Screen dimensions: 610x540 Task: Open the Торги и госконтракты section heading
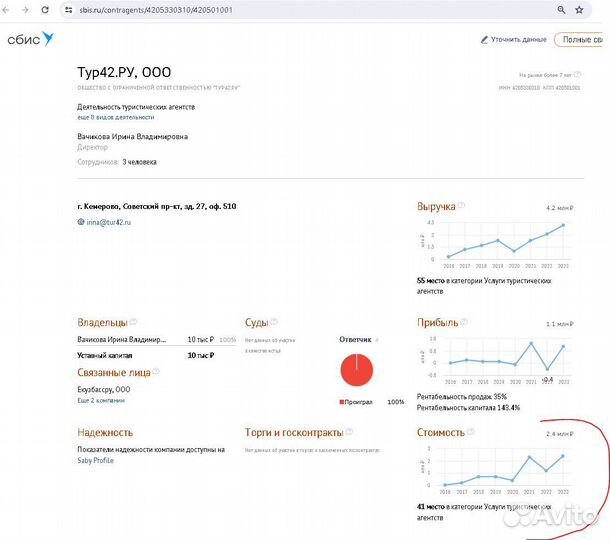click(x=294, y=433)
